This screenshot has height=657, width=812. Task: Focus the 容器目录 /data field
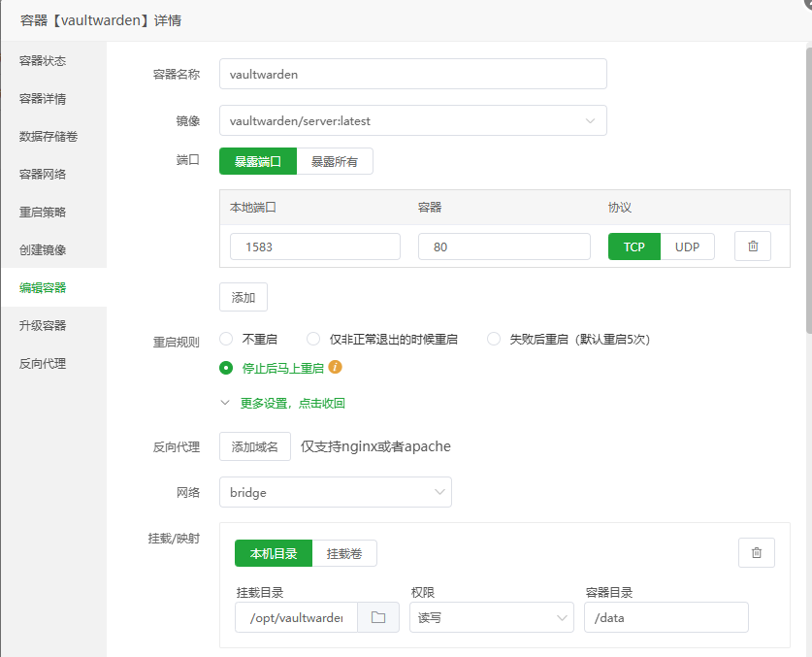tap(666, 617)
